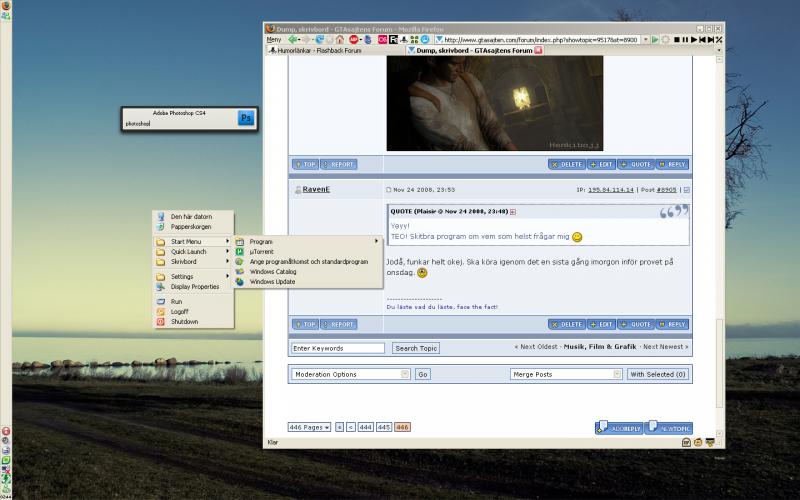Click the Shutdown entry in the menu
This screenshot has width=800, height=500.
click(184, 322)
